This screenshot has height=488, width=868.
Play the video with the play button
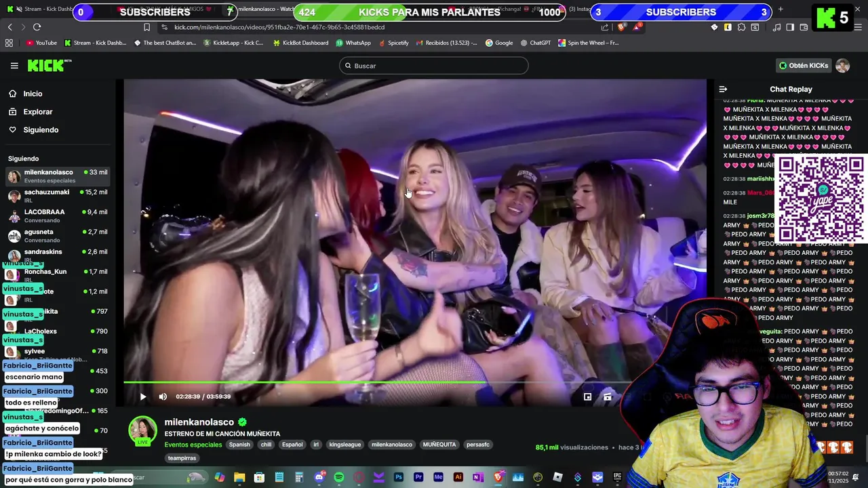pos(143,396)
